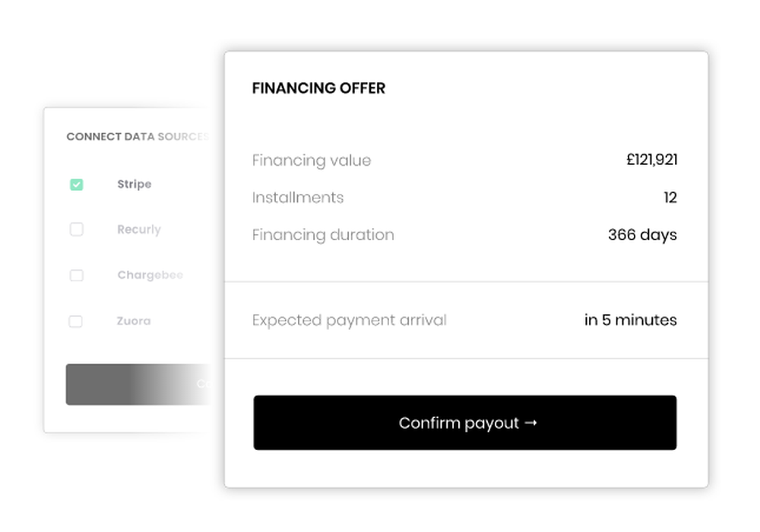Image resolution: width=760 pixels, height=532 pixels.
Task: Click the installments value 12
Action: tap(670, 197)
